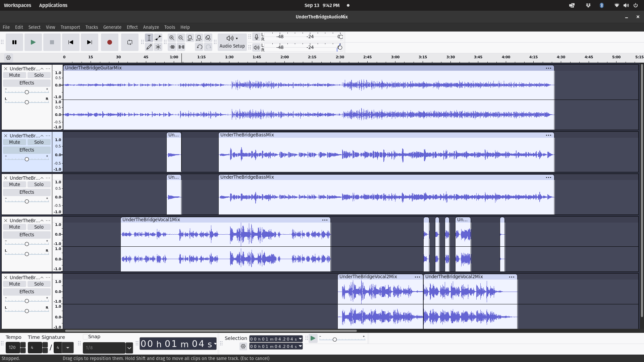The height and width of the screenshot is (362, 644).
Task: Close the guitar track with its X
Action: 6,69
